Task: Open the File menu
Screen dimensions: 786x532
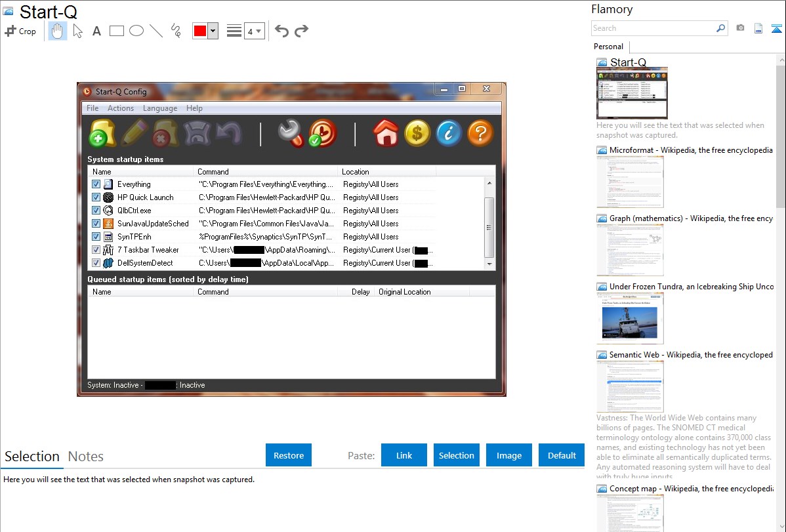Action: (x=93, y=108)
